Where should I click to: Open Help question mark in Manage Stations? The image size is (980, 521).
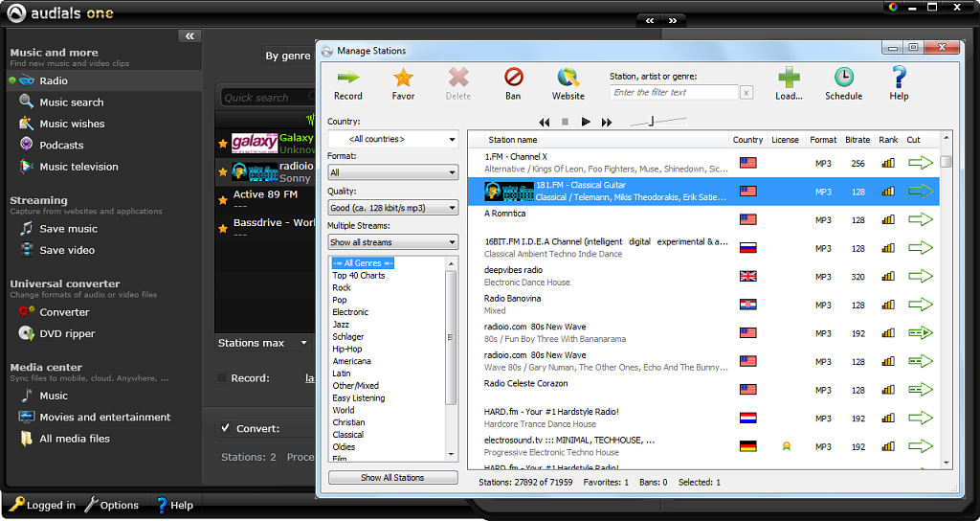pyautogui.click(x=899, y=78)
